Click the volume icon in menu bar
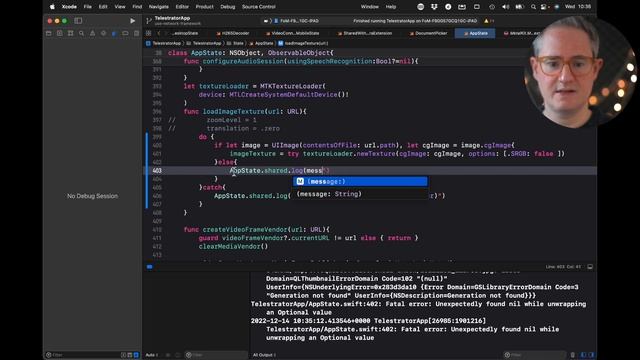The width and height of the screenshot is (640, 360). (505, 7)
